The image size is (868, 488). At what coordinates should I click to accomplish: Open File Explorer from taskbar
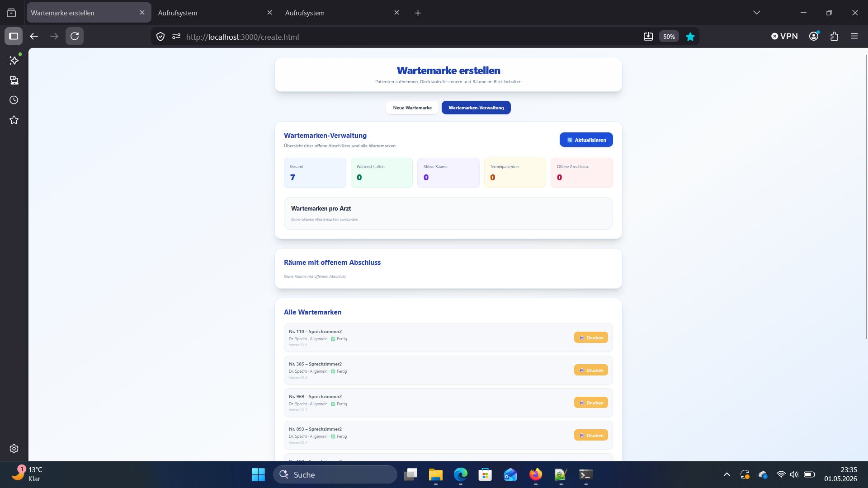tap(435, 474)
